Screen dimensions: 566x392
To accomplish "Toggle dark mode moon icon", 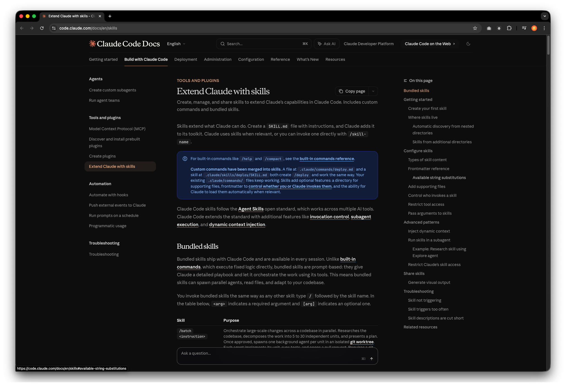I will point(468,44).
